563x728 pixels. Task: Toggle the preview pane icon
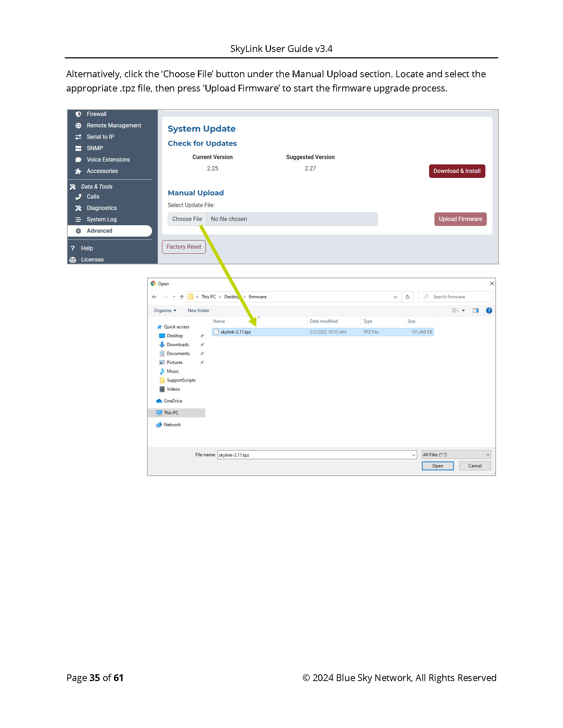pyautogui.click(x=475, y=311)
